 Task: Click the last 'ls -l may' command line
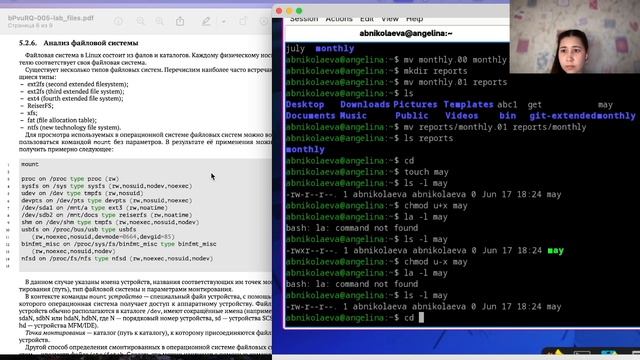[426, 295]
